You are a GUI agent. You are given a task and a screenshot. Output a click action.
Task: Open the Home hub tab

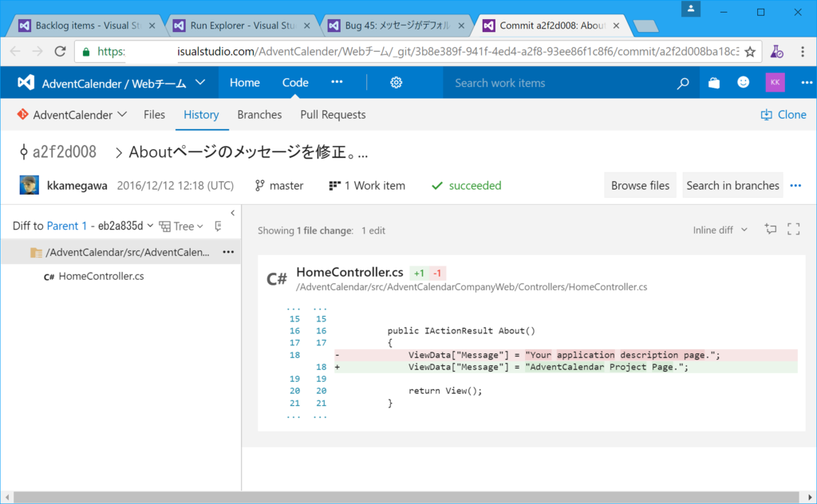point(244,82)
